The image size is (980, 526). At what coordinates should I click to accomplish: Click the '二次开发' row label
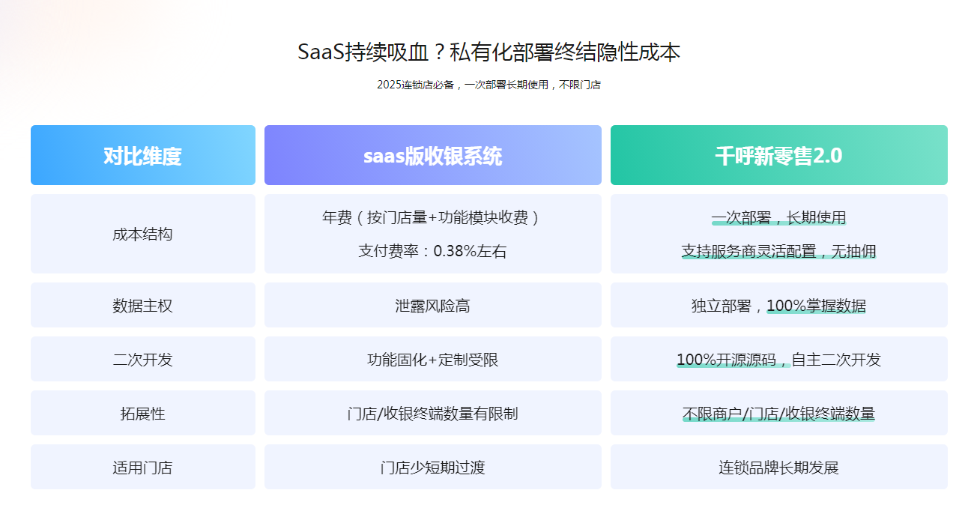coord(143,359)
